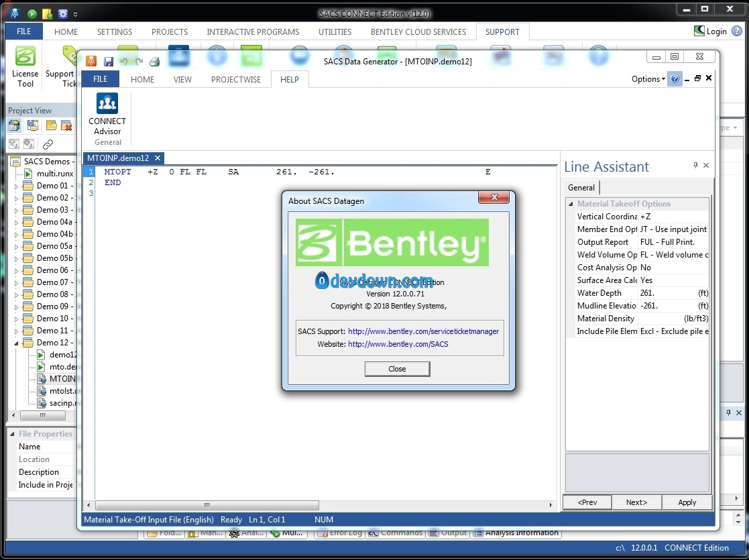Close the MTOINP.demo12 document tab
749x560 pixels.
(x=157, y=158)
